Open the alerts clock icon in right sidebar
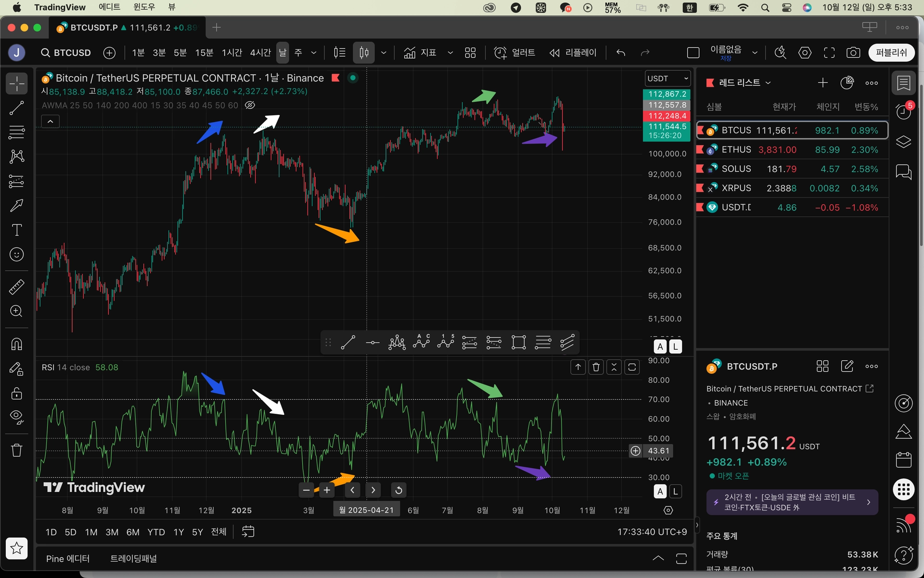 click(x=903, y=112)
